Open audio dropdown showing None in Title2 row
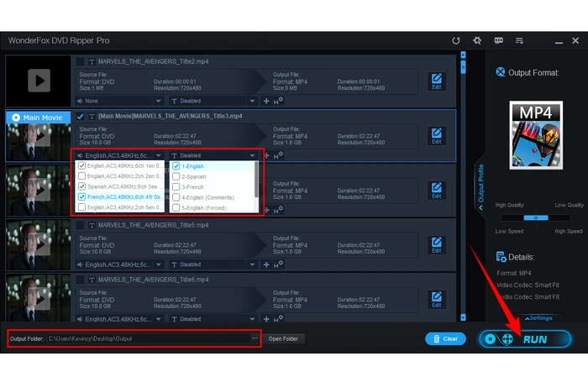 [119, 101]
